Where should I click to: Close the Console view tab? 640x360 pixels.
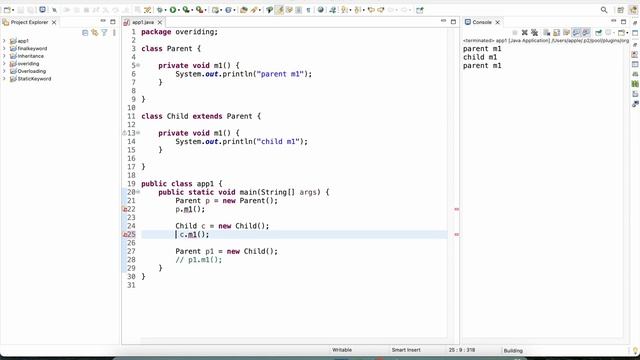[498, 22]
